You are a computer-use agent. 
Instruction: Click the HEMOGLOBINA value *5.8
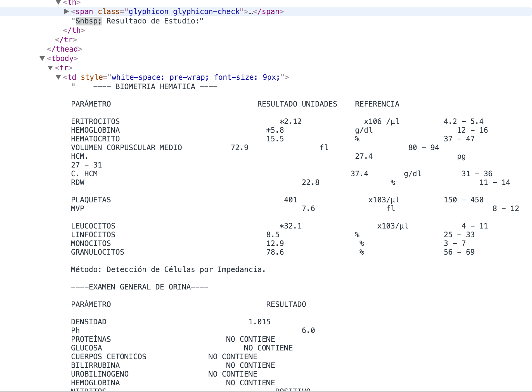click(275, 130)
